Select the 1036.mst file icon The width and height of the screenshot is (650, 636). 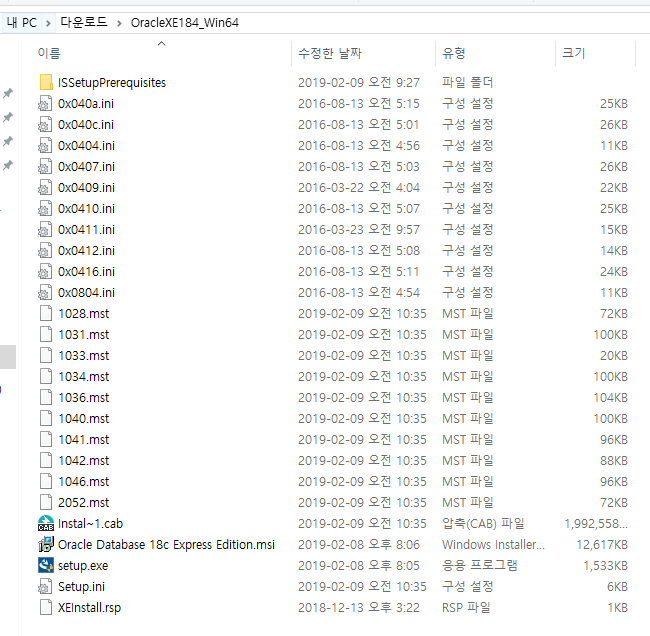pos(46,398)
